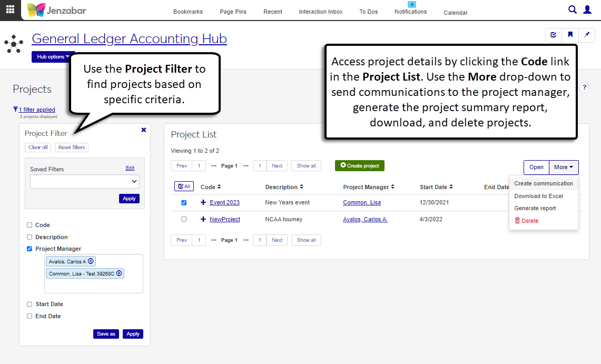Open the Avalos, Carlos A. manager link
601x364 pixels.
point(365,219)
